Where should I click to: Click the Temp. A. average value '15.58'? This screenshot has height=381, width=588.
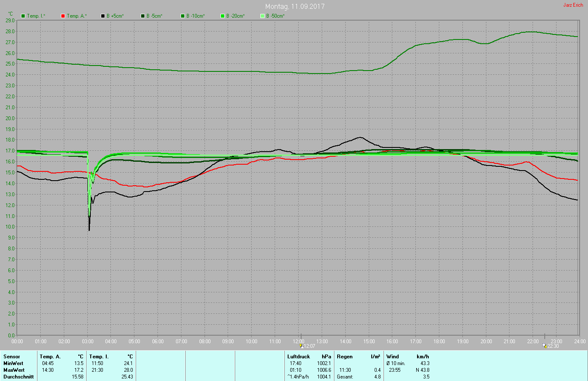pyautogui.click(x=78, y=377)
